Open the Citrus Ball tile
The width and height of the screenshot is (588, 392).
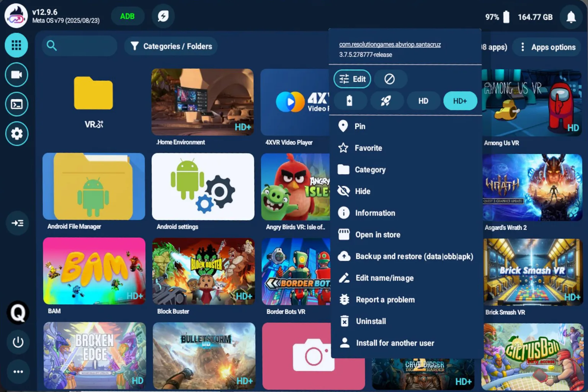point(532,357)
